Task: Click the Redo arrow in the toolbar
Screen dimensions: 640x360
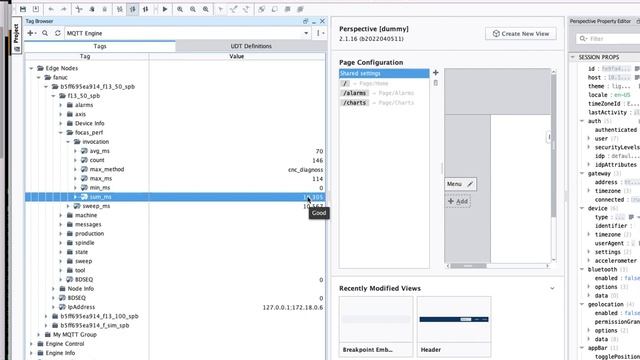Action: (x=64, y=9)
